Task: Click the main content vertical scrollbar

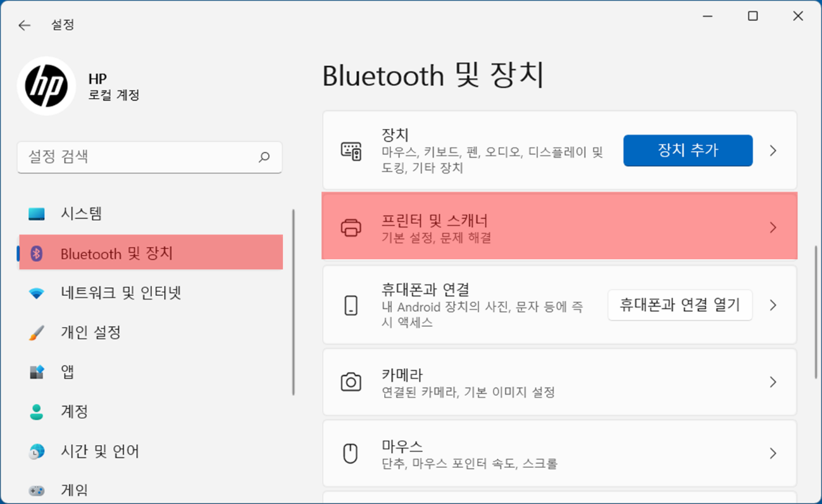Action: point(815,313)
